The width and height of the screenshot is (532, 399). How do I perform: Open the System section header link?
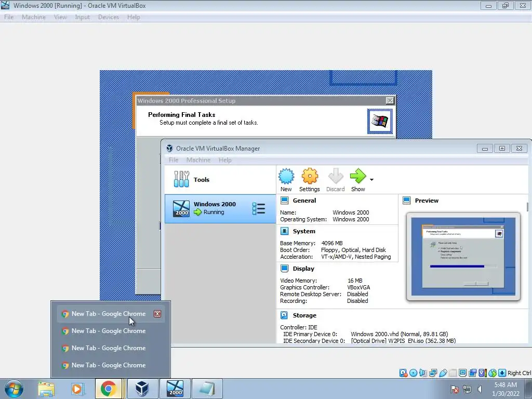tap(304, 231)
